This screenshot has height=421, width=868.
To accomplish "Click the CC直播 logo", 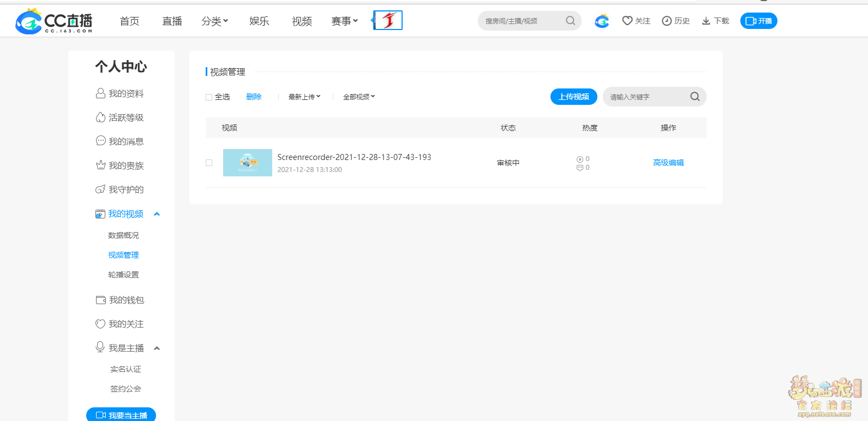I will [53, 21].
